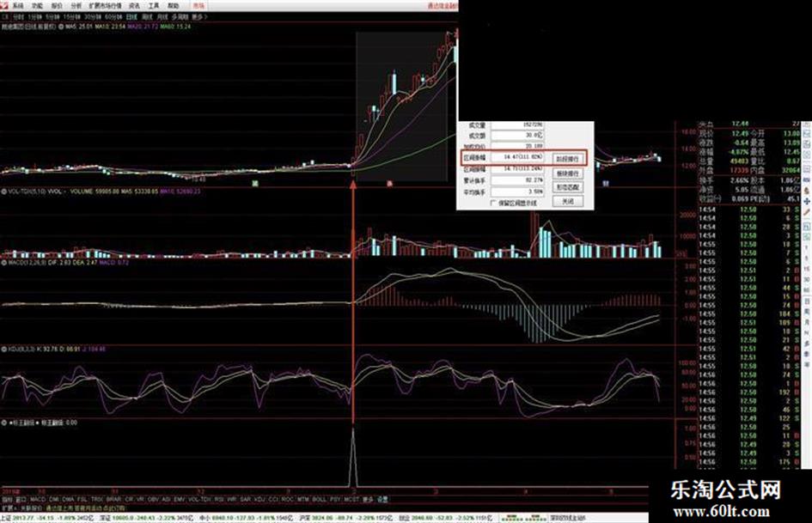The width and height of the screenshot is (812, 523).
Task: Select the MCST indicator tab
Action: 351,500
